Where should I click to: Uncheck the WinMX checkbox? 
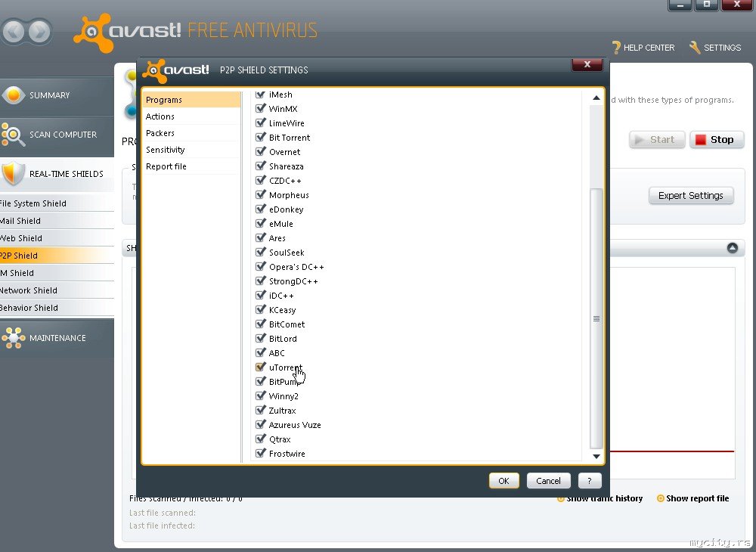[261, 108]
